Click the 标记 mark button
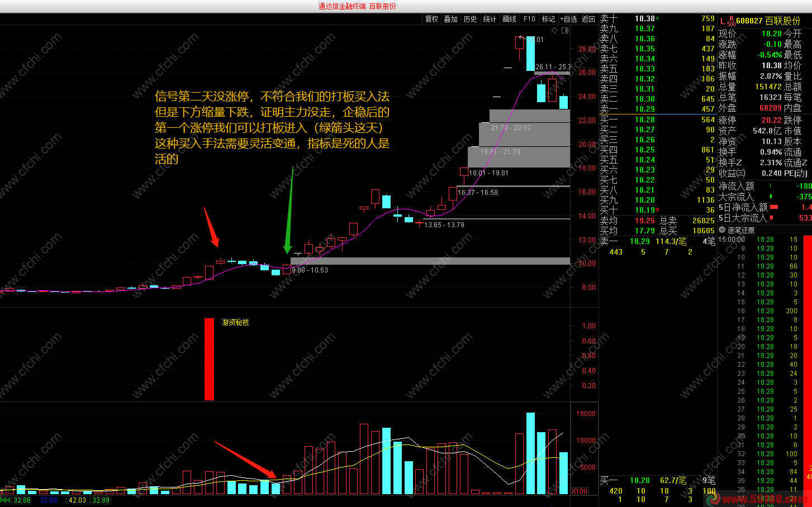Viewport: 812px width, 507px height. 548,19
